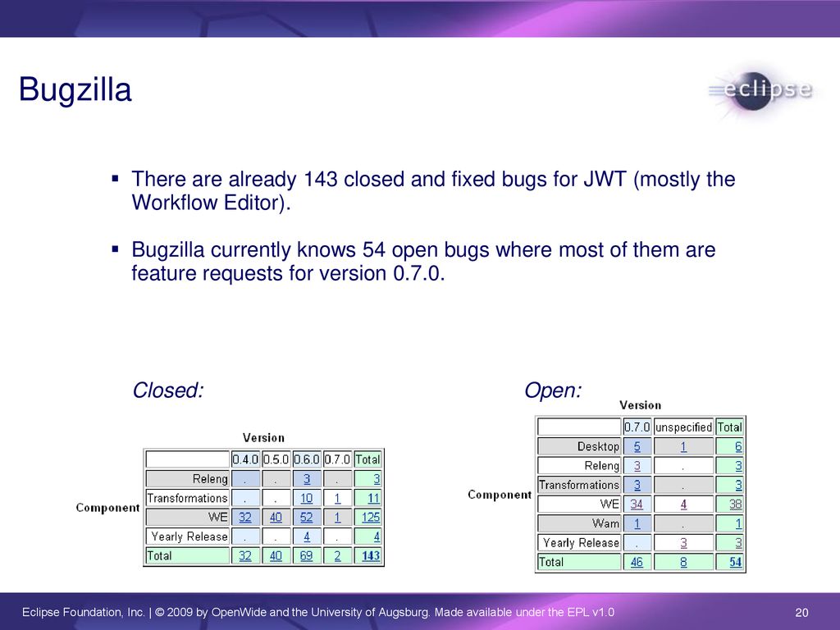Click the bullet about 143 closed bugs
This screenshot has width=840, height=630.
click(x=433, y=190)
